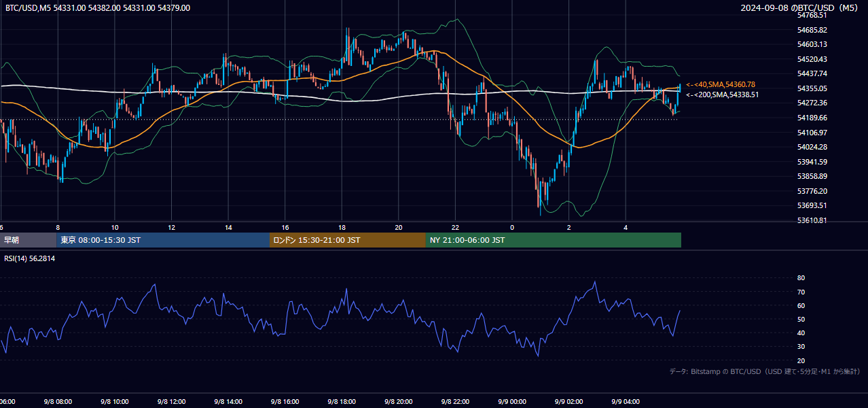The height and width of the screenshot is (408, 868).
Task: Click hour tick 0 below price chart
Action: tap(512, 227)
